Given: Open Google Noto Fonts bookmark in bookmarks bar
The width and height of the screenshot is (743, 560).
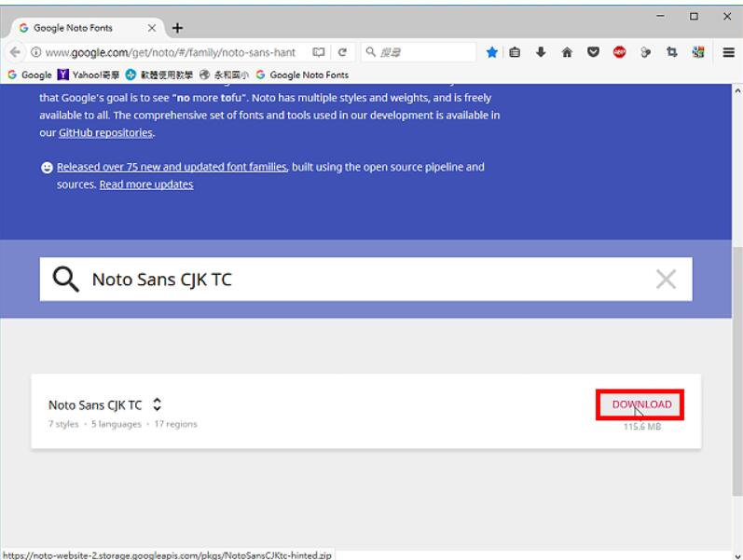Looking at the screenshot, I should tap(302, 75).
